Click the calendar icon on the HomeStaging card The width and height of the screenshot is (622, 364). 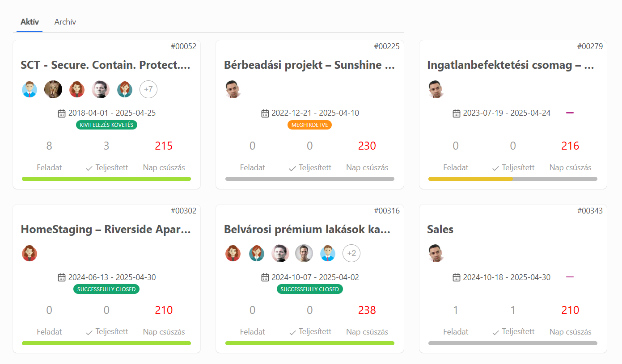(x=62, y=277)
